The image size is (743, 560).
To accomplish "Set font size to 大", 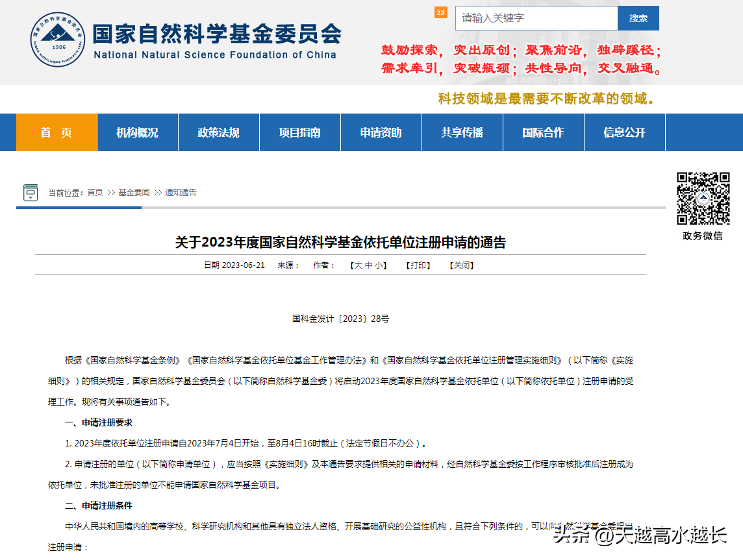I will (x=359, y=265).
